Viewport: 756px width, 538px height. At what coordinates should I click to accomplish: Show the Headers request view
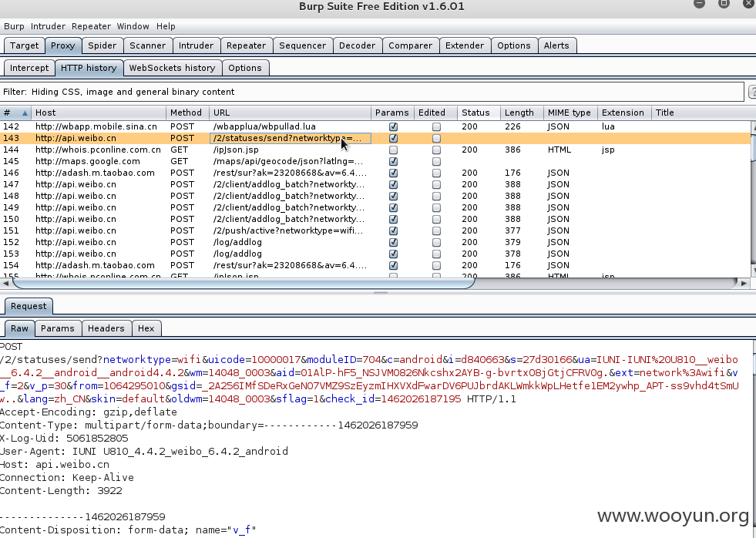coord(106,328)
